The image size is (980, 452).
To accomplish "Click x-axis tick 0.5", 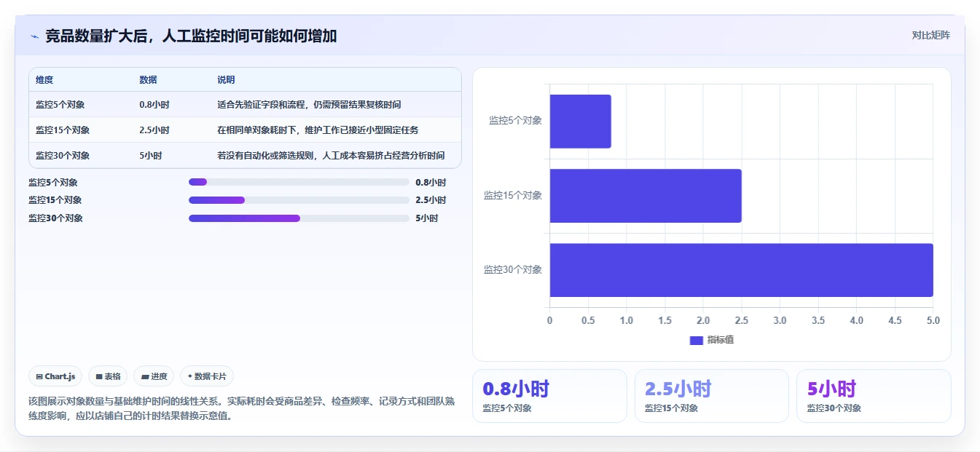I will (588, 320).
